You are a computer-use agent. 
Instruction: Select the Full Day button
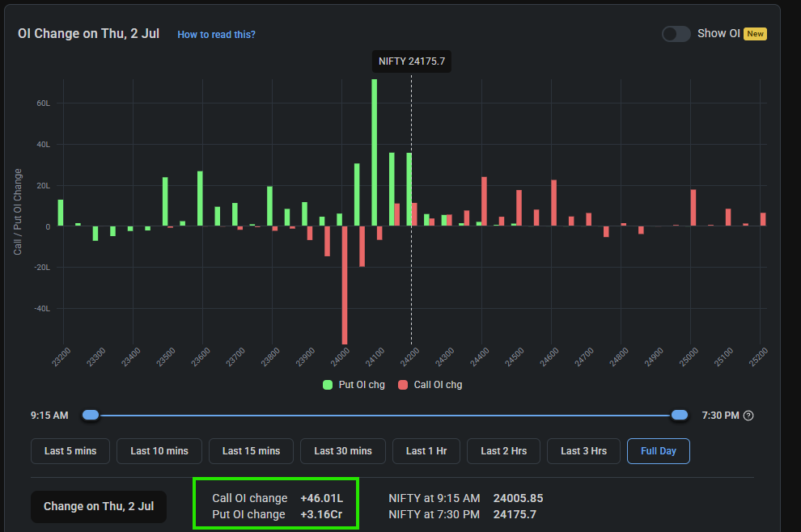coord(659,451)
